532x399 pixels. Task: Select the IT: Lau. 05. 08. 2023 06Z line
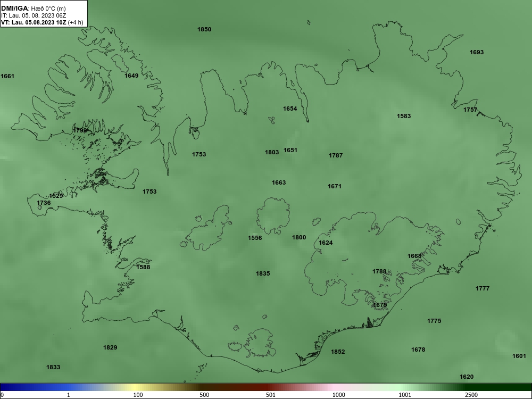coord(32,15)
